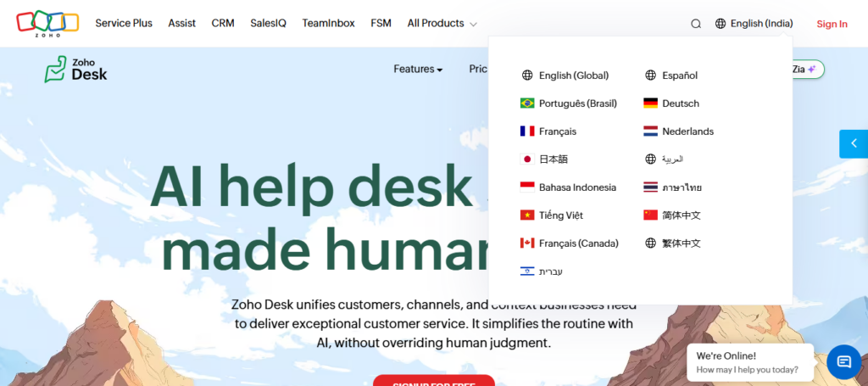Open the search magnifier icon
The image size is (868, 386).
pos(696,24)
